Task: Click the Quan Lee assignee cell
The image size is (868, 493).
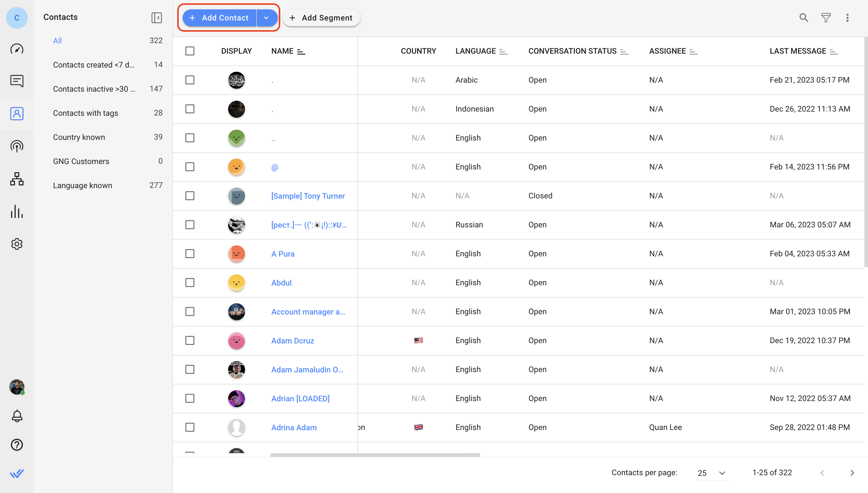Action: [x=665, y=427]
